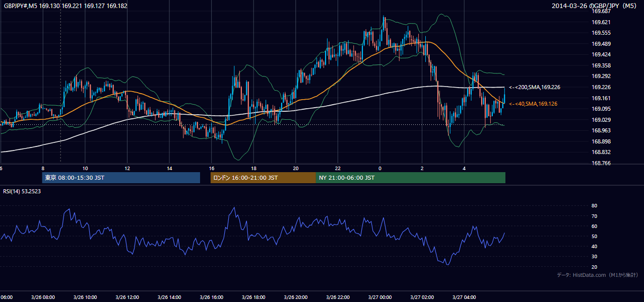This screenshot has height=302, width=644.
Task: Click the 3/26 20:00 time label
Action: coord(296,297)
